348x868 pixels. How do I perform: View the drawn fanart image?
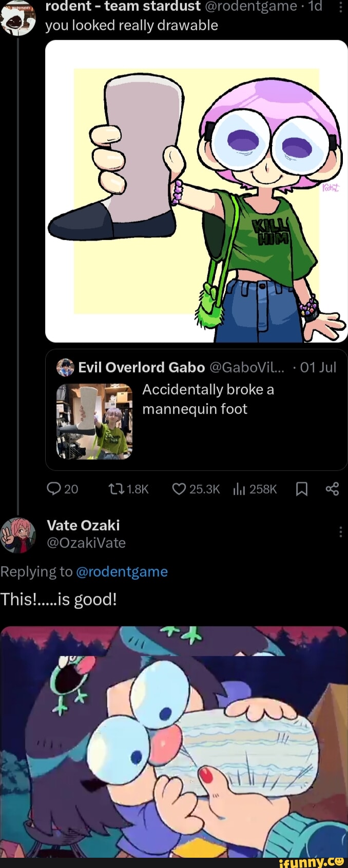pyautogui.click(x=197, y=192)
